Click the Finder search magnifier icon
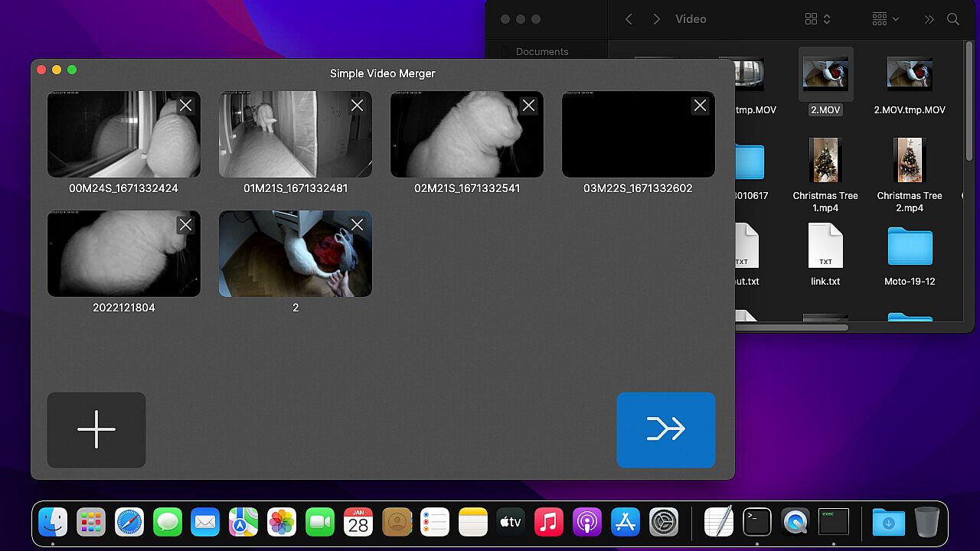 [953, 19]
